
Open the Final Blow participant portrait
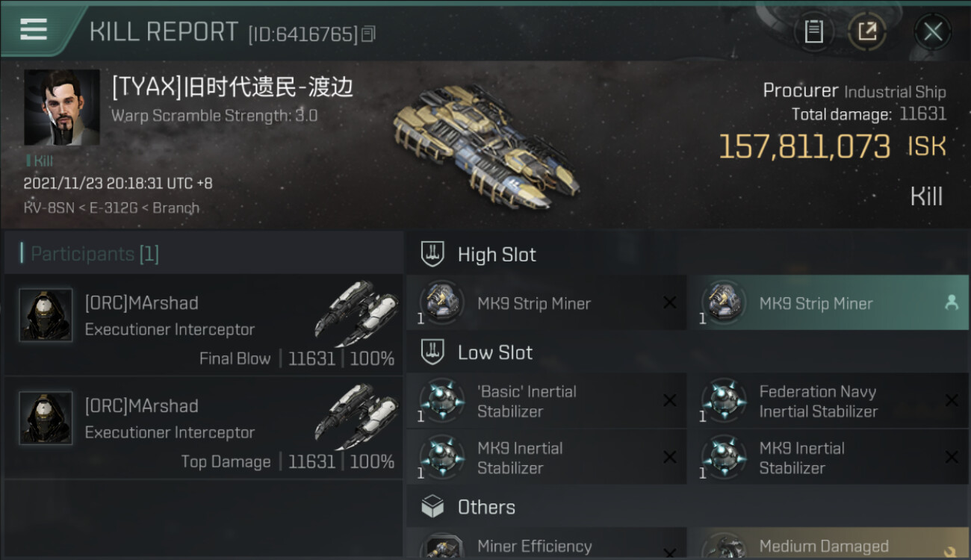pyautogui.click(x=46, y=315)
